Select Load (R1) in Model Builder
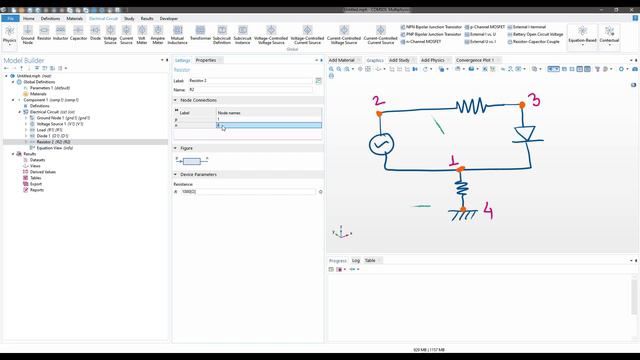The image size is (640, 360). (x=49, y=130)
